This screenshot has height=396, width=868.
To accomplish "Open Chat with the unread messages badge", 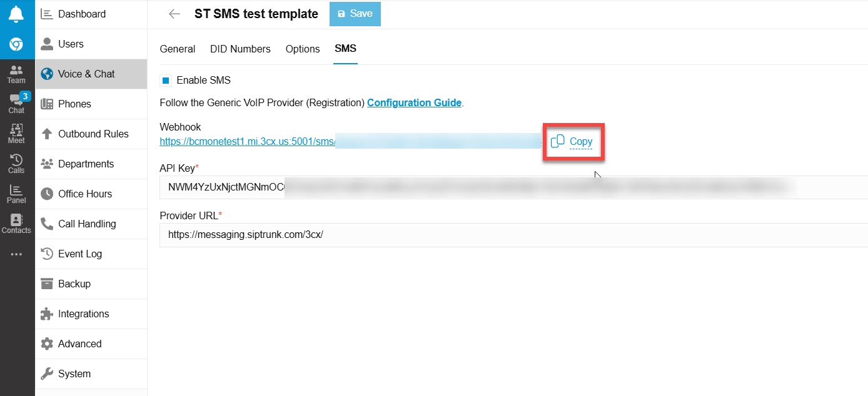I will (16, 104).
